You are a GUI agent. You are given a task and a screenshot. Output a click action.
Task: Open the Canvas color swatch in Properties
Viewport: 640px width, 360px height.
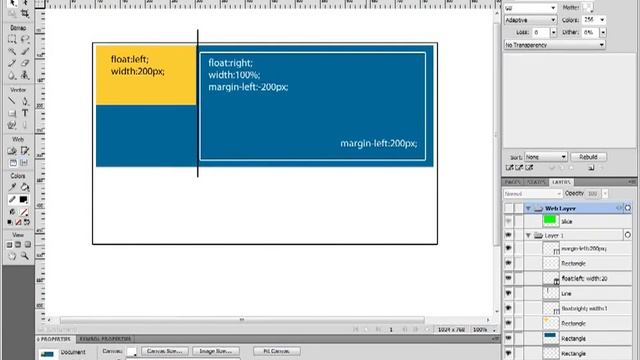click(131, 351)
